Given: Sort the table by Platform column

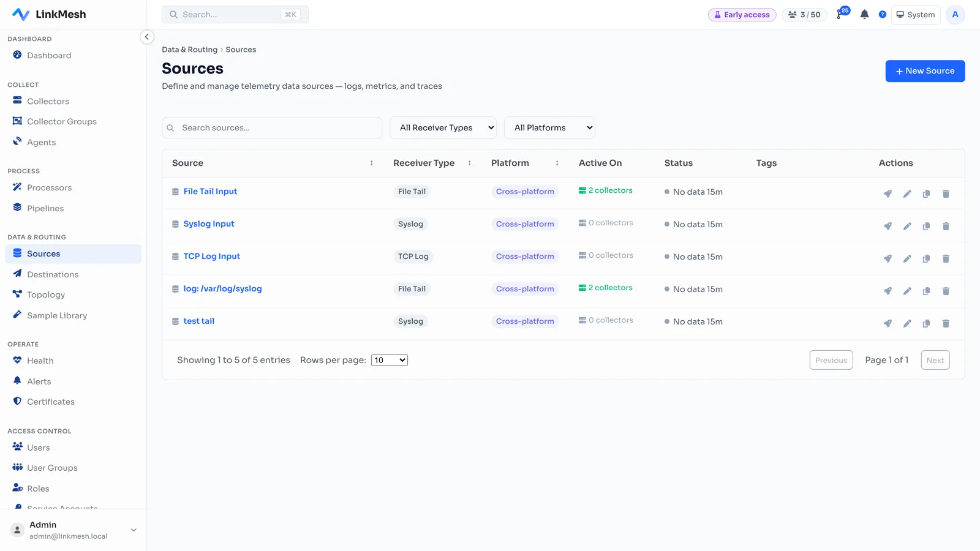Looking at the screenshot, I should click(557, 163).
